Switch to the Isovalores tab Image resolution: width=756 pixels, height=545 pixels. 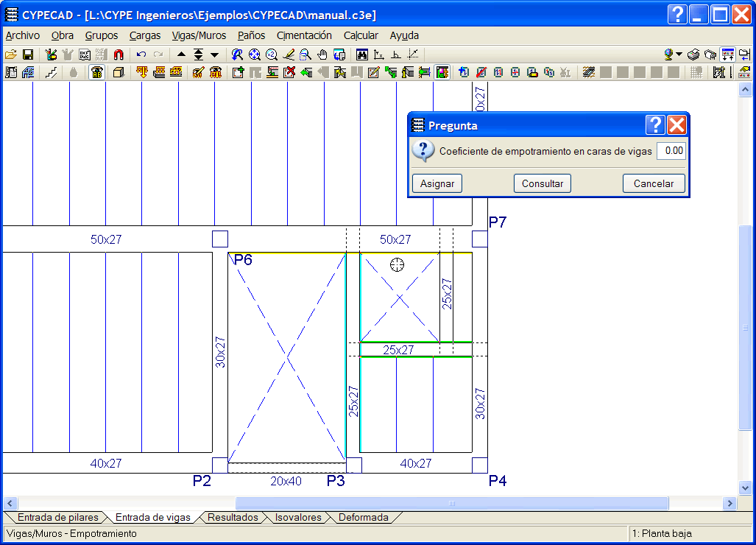pos(298,518)
